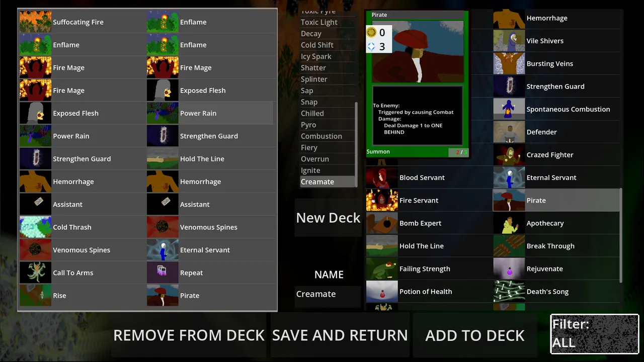Click the deck name field containing Creamate
This screenshot has width=644, height=362.
click(x=328, y=294)
